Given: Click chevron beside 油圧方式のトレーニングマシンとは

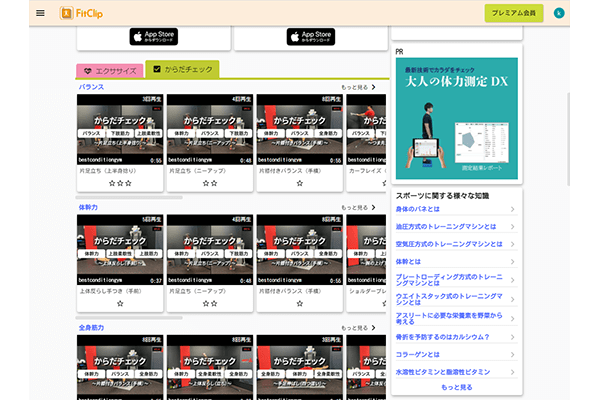Looking at the screenshot, I should click(512, 227).
